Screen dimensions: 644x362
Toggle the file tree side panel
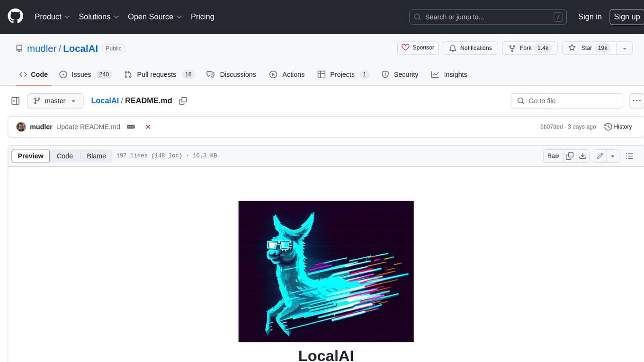16,101
